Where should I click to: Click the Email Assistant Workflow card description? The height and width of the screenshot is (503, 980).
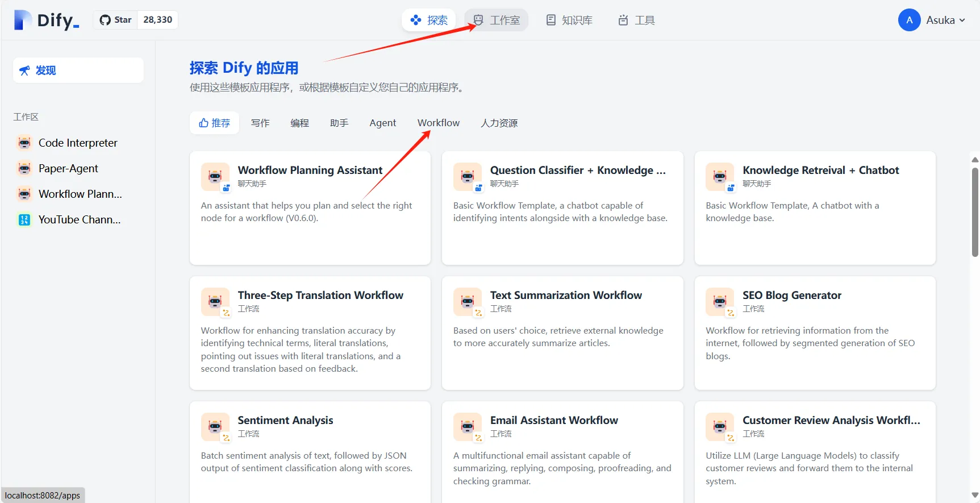coord(562,468)
